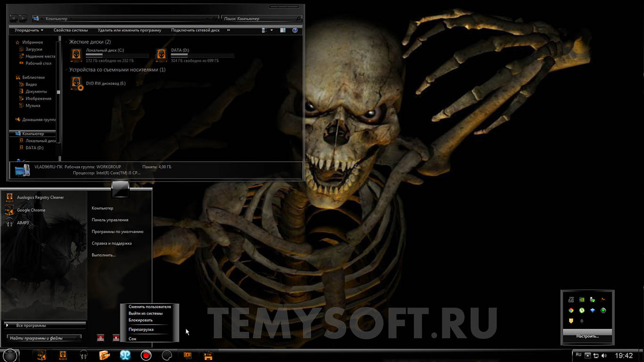The height and width of the screenshot is (362, 644).
Task: Open the red record button taskbar icon
Action: click(x=146, y=355)
